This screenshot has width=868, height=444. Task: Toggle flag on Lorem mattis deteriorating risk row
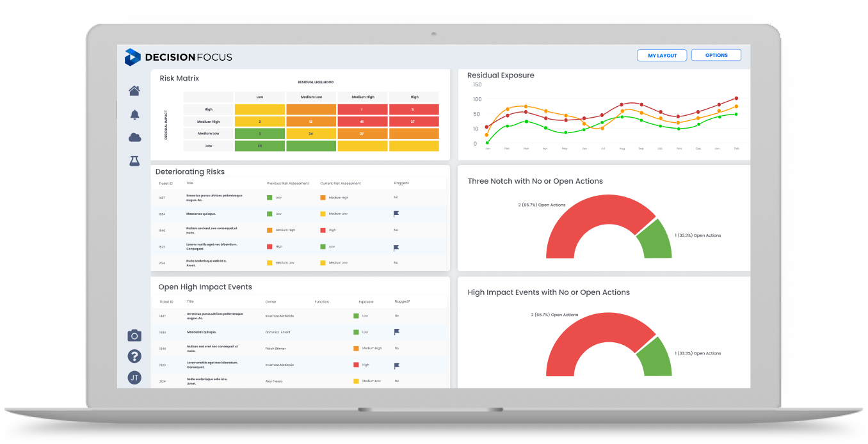click(396, 248)
